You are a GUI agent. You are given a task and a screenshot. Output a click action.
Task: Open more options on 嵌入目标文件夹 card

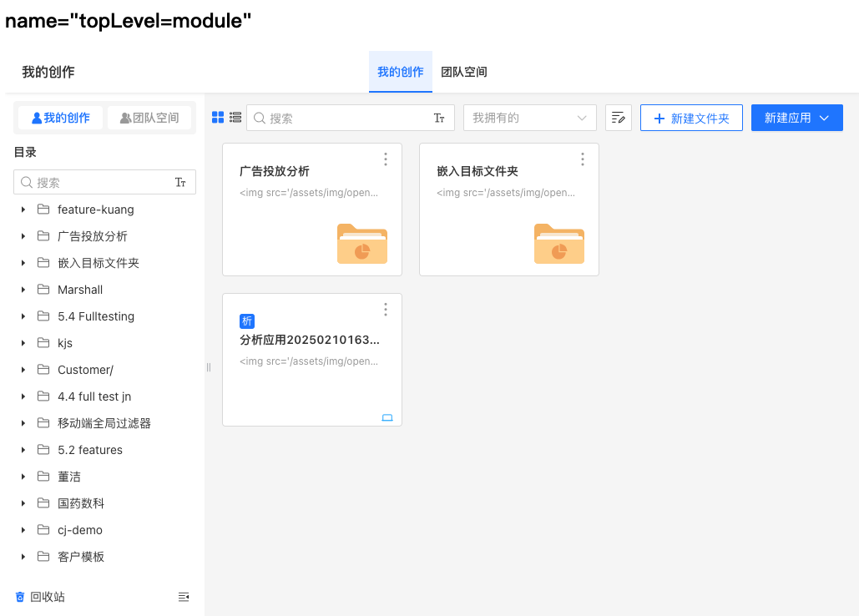coord(582,159)
